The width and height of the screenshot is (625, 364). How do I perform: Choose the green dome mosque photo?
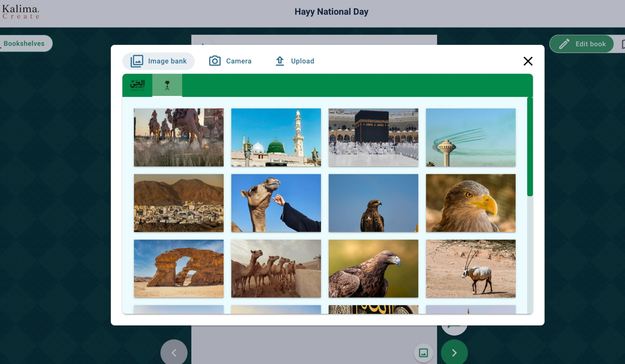click(276, 137)
